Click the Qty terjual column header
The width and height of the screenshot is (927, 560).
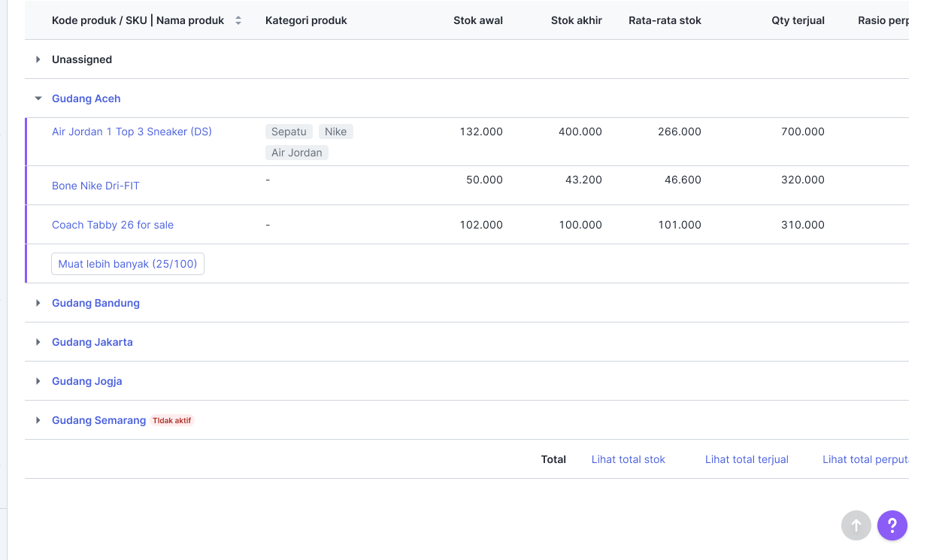pos(798,20)
